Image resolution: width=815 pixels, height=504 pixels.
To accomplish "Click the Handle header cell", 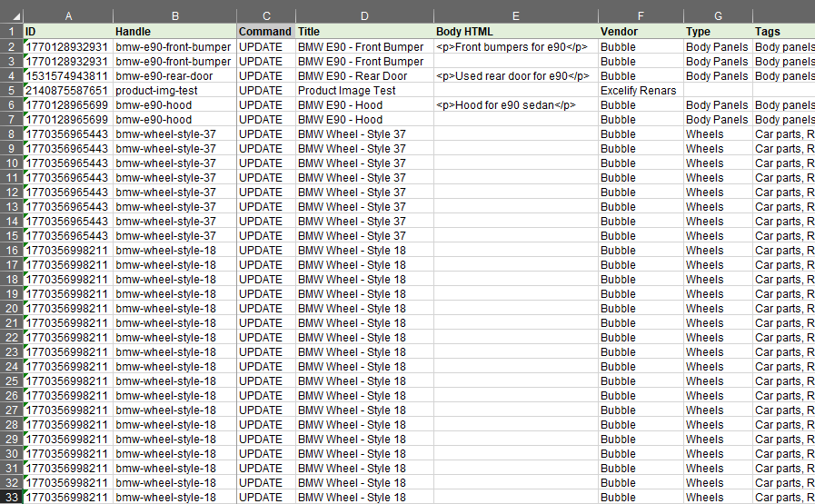I will (174, 32).
